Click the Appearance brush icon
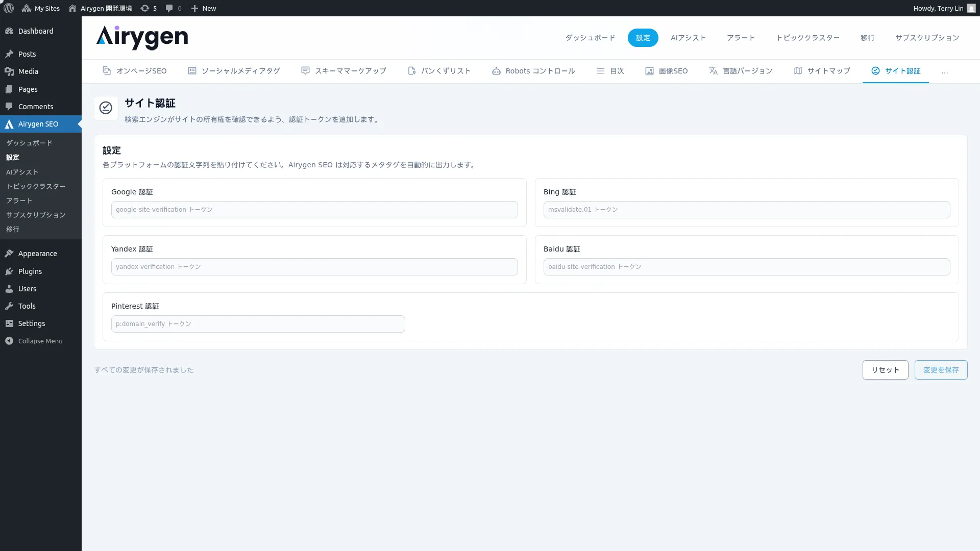The image size is (980, 551). point(9,254)
